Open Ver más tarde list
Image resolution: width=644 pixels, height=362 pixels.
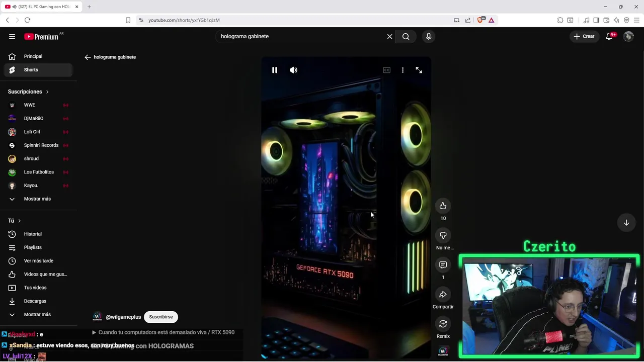point(38,261)
